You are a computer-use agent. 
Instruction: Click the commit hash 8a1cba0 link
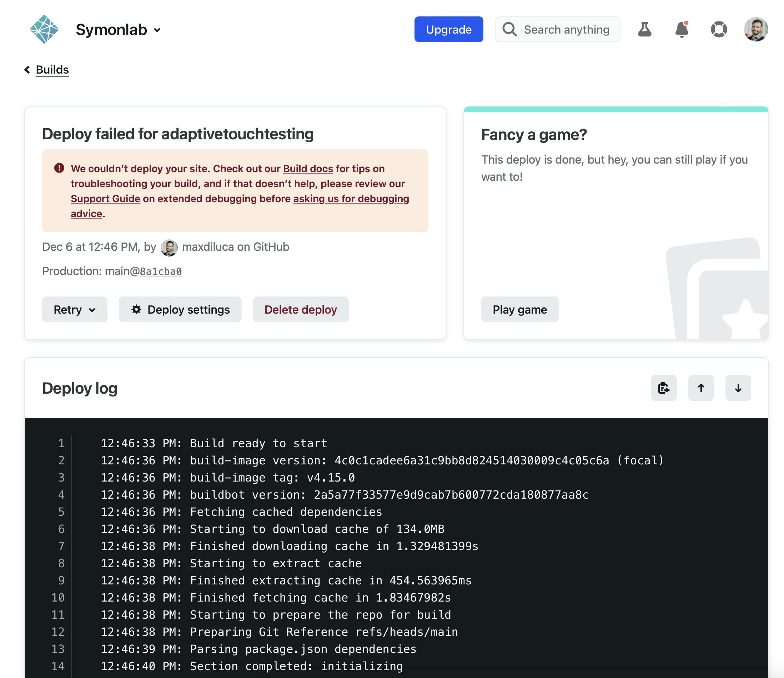(161, 271)
